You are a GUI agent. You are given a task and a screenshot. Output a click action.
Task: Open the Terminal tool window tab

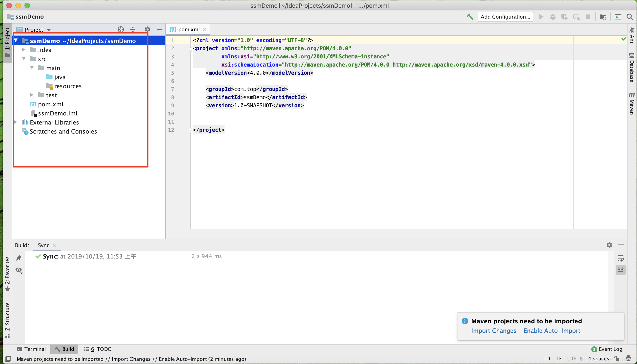[31, 349]
